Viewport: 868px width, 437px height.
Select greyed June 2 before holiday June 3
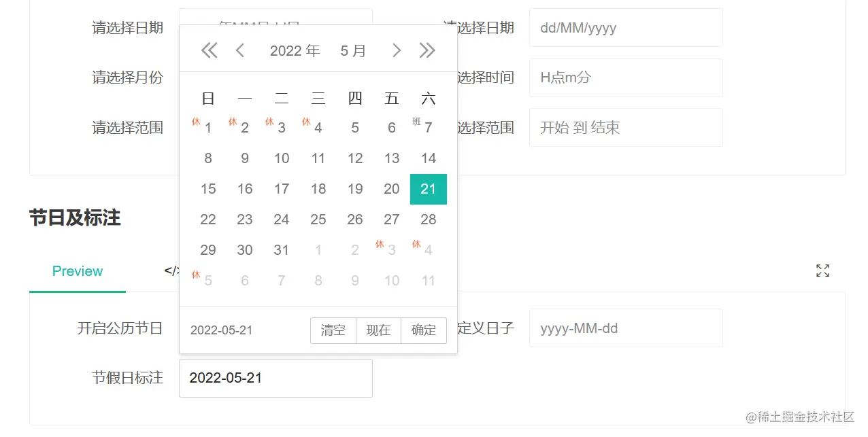coord(355,250)
